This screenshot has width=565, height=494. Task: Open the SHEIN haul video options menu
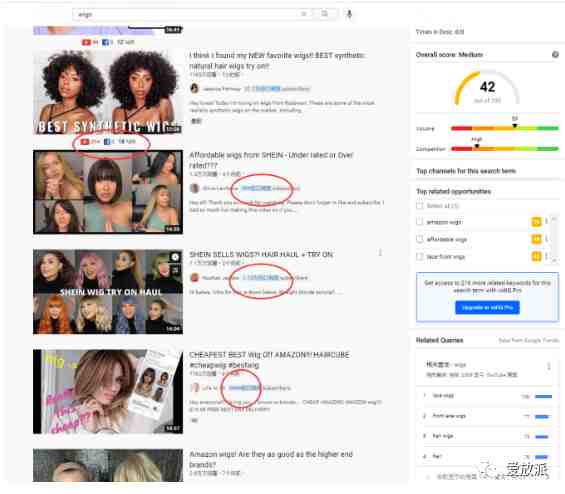(380, 253)
